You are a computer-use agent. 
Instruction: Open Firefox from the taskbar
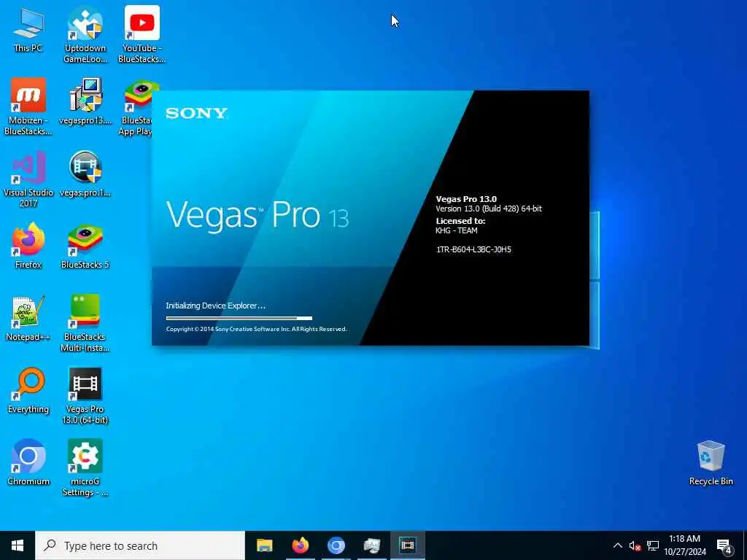coord(300,545)
